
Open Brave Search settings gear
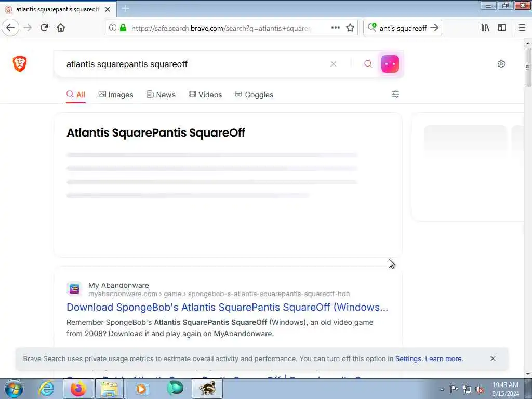(501, 64)
